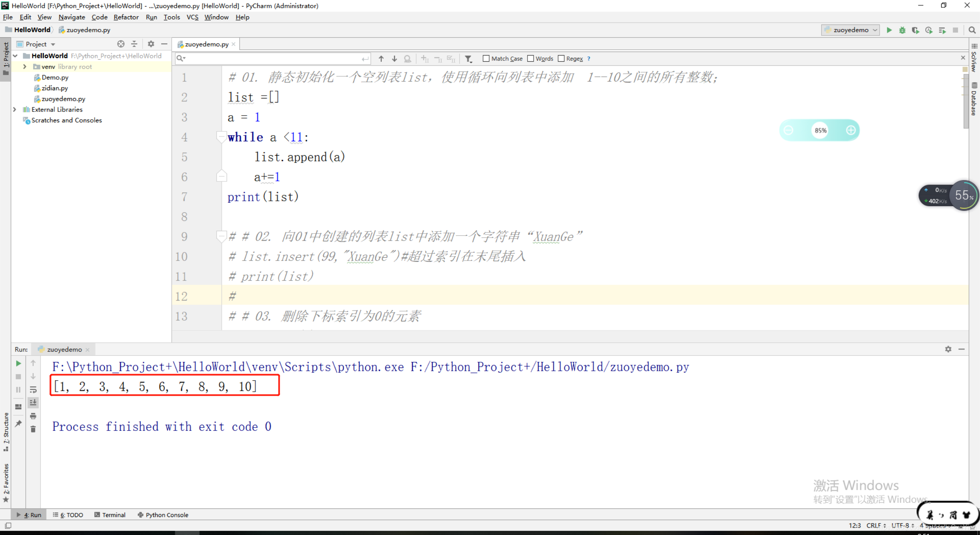This screenshot has height=535, width=980.
Task: Run the zuoyedemo configuration
Action: (x=889, y=30)
